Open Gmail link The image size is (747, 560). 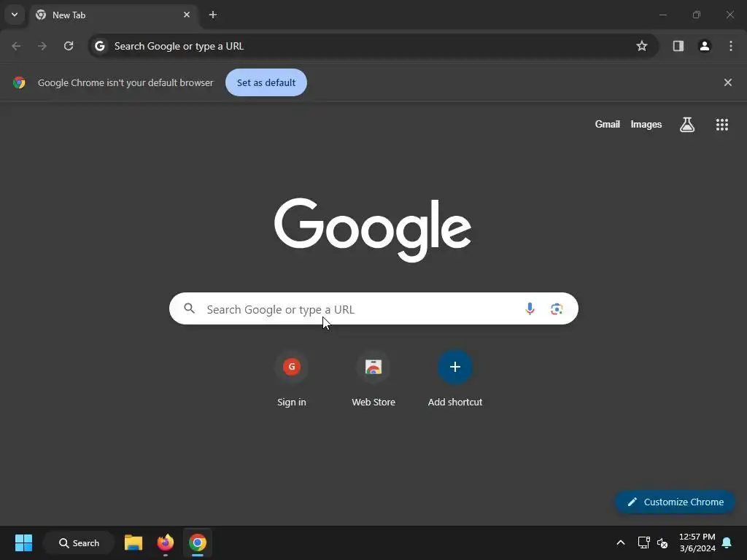pyautogui.click(x=607, y=124)
